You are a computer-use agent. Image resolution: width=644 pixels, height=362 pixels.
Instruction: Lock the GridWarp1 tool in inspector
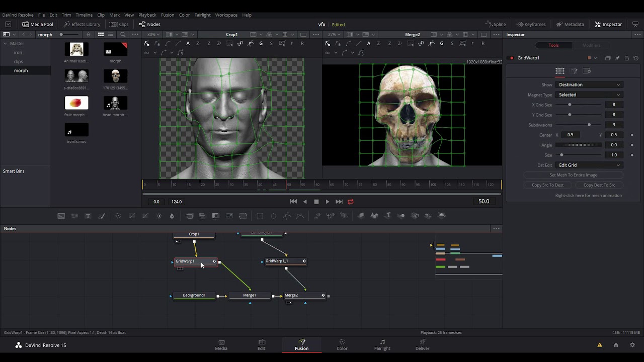pyautogui.click(x=626, y=58)
